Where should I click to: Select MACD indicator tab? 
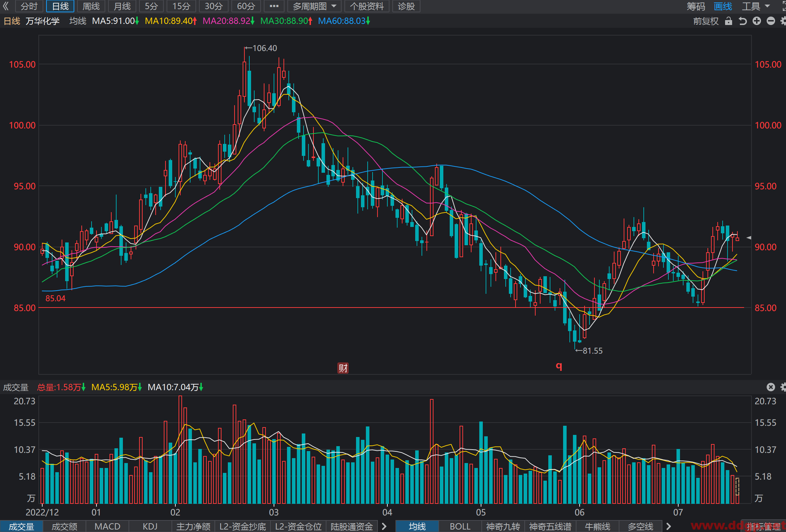click(107, 526)
